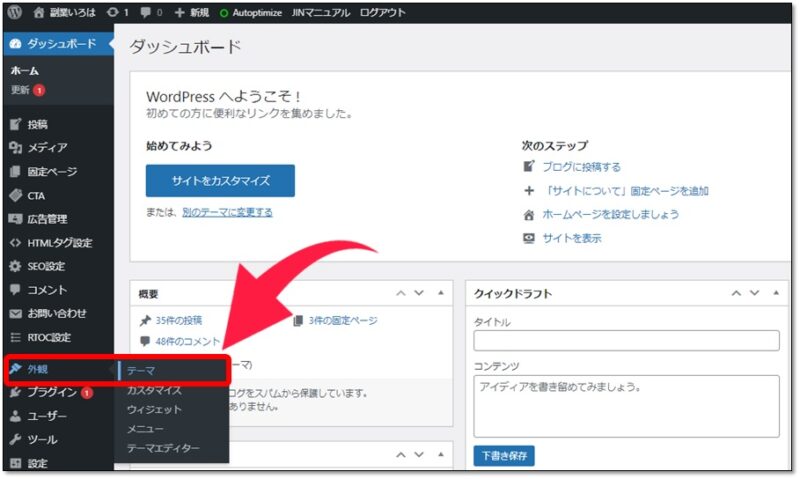
Task: Click the SEO設定 gear icon in the sidebar
Action: (15, 266)
